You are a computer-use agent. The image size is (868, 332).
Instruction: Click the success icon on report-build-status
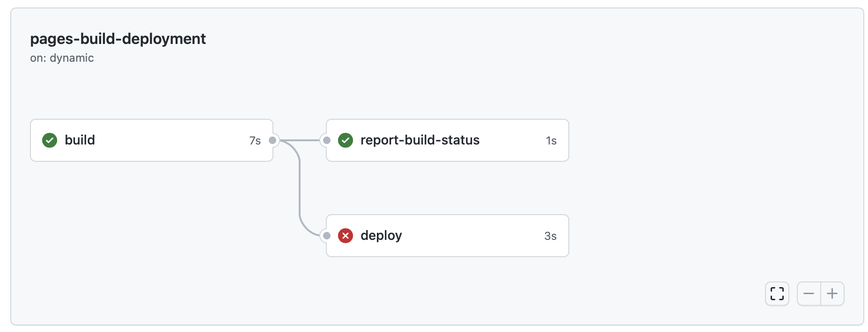346,140
